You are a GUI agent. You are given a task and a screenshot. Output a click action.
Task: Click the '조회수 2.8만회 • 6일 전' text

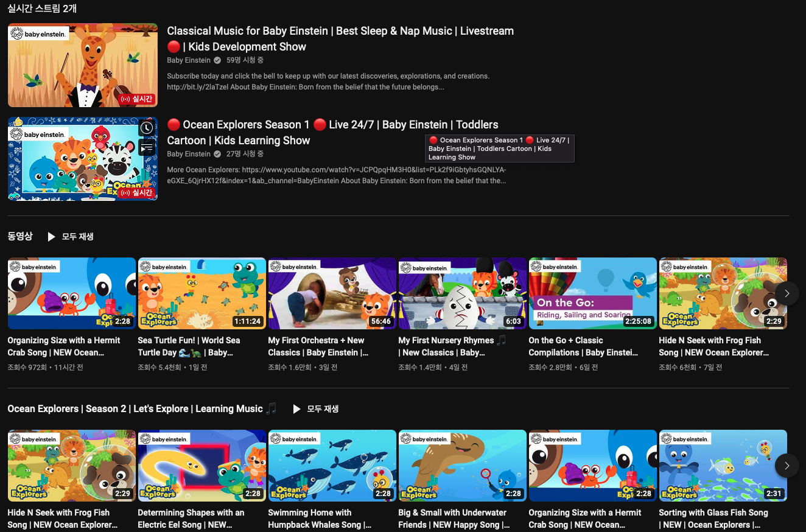(x=563, y=367)
